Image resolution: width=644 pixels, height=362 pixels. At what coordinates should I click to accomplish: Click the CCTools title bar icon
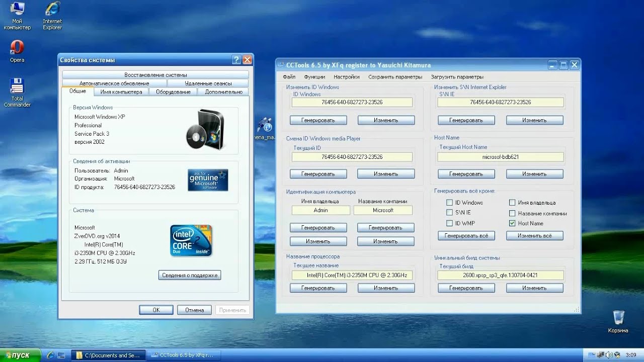pos(280,65)
